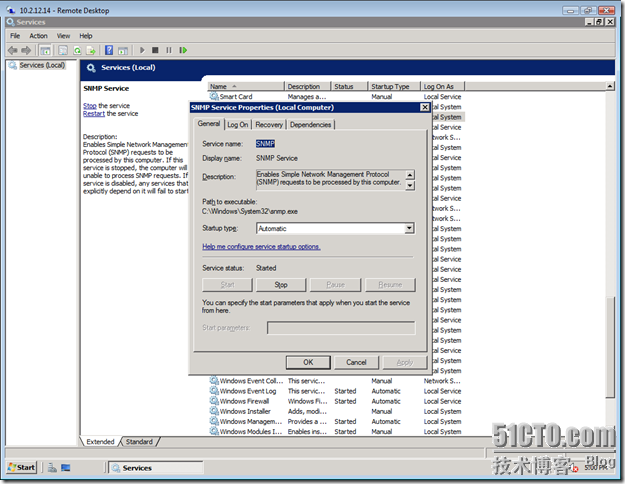Click the Cancel button
This screenshot has width=625, height=484.
point(356,362)
